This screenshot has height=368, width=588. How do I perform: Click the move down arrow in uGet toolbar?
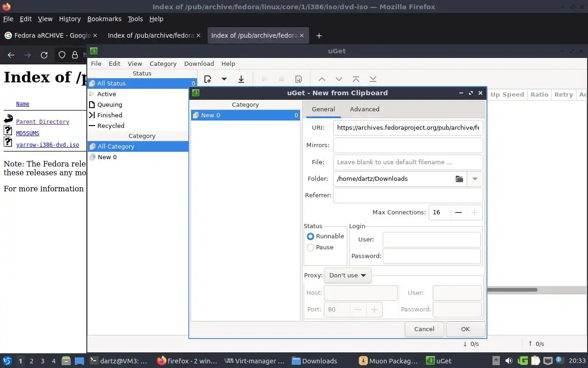click(339, 79)
